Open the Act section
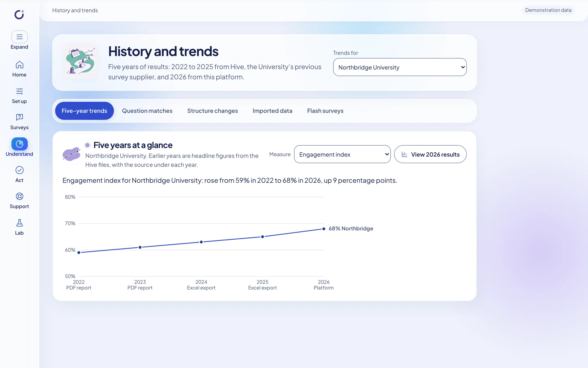The height and width of the screenshot is (368, 588). (x=19, y=174)
